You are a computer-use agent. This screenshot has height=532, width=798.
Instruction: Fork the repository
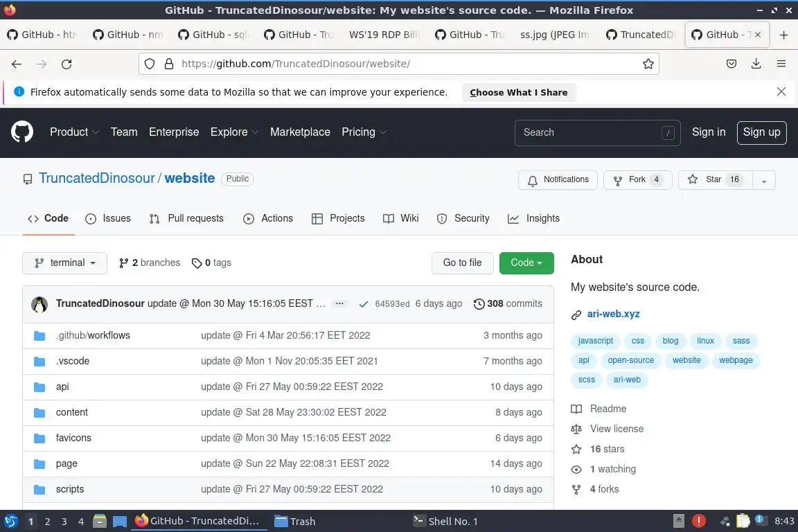click(x=638, y=180)
